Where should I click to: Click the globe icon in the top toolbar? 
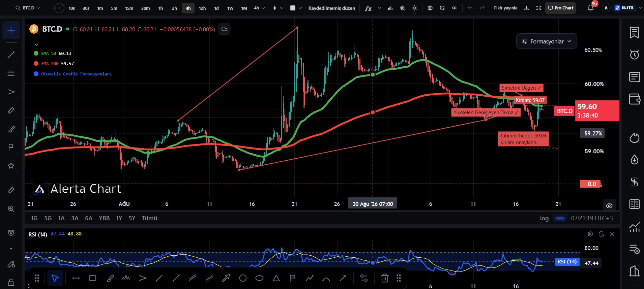tap(430, 8)
